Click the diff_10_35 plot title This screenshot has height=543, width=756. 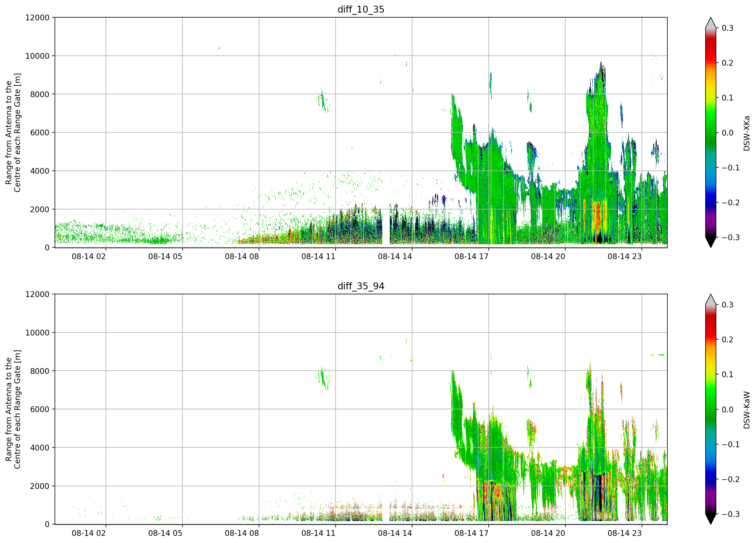361,9
